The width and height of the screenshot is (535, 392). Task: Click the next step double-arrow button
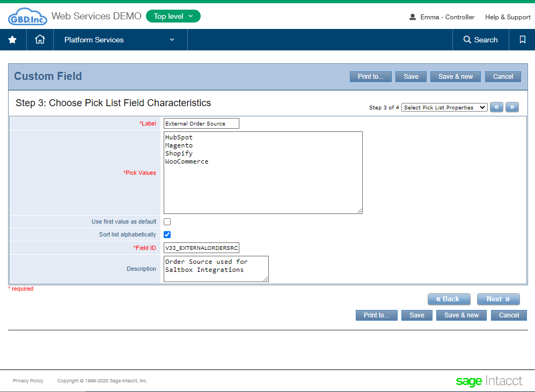[x=512, y=107]
